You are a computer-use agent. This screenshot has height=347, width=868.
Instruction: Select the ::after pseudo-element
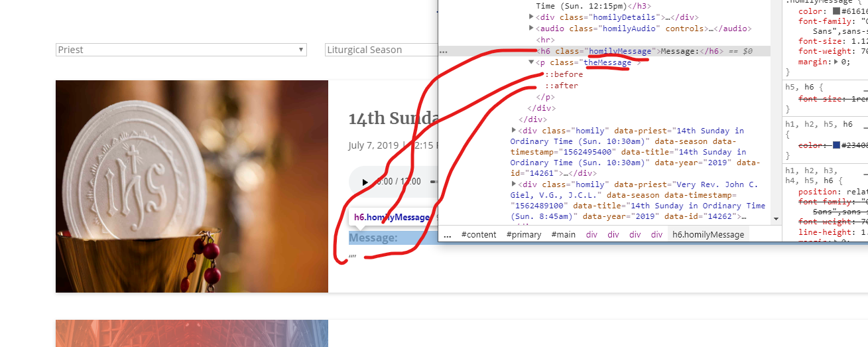click(x=561, y=86)
